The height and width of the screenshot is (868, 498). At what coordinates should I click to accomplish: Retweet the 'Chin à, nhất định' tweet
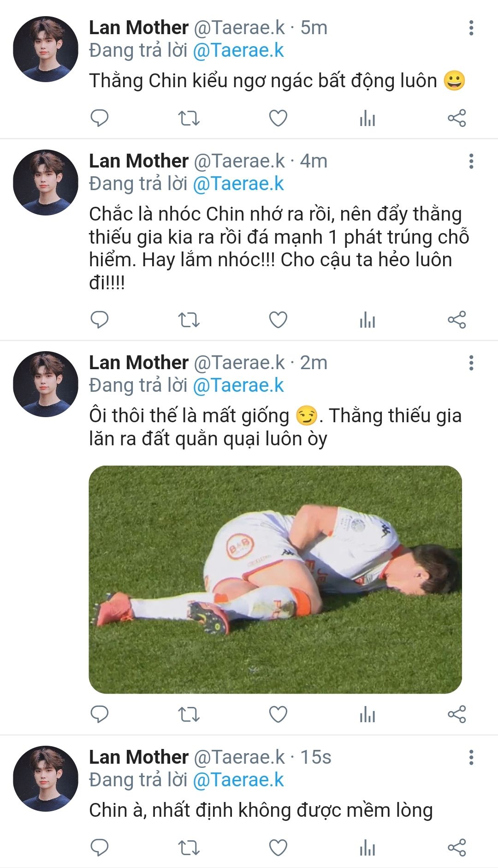coord(189,848)
